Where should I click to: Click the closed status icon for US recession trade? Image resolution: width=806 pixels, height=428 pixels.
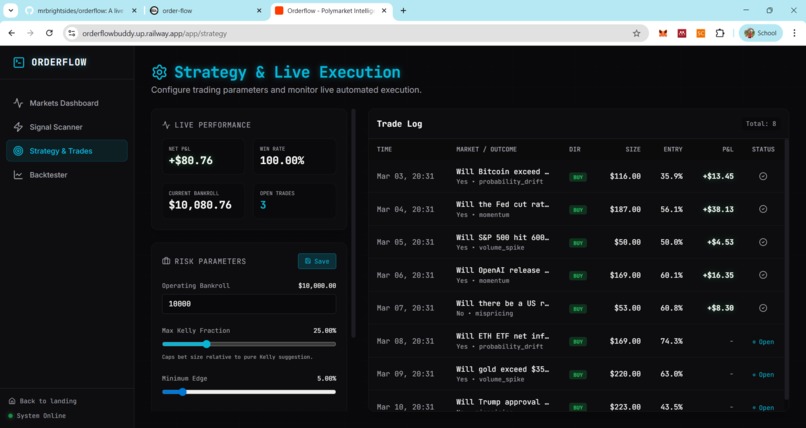click(x=763, y=308)
